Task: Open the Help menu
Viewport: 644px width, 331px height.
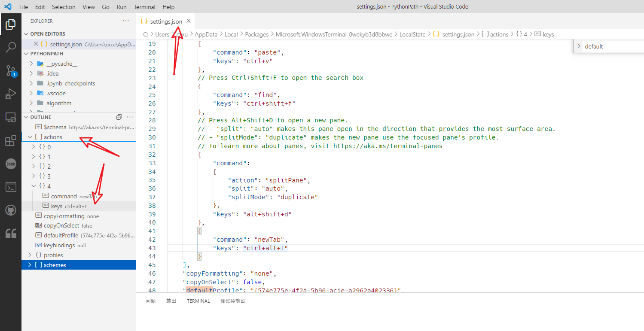Action: pyautogui.click(x=168, y=7)
